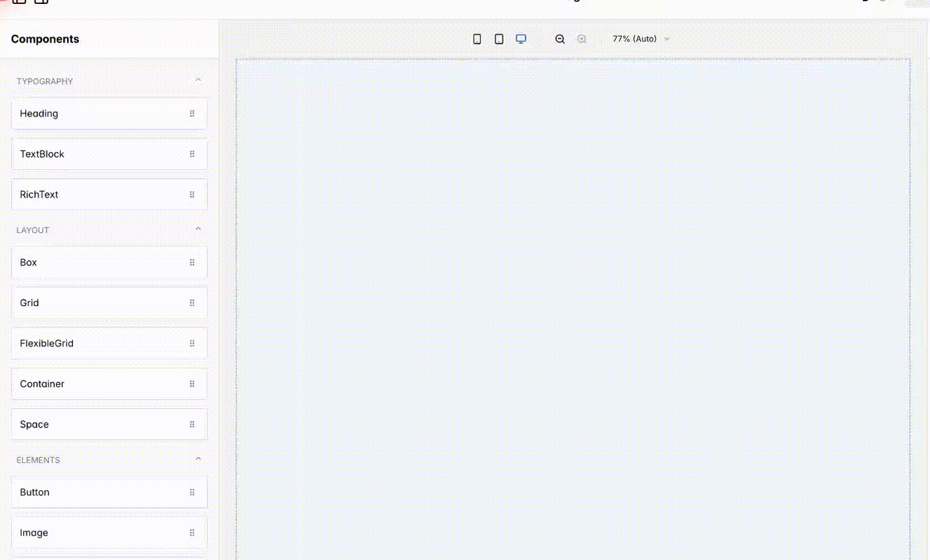The image size is (930, 560).
Task: Switch to tablet viewport preview
Action: (499, 39)
